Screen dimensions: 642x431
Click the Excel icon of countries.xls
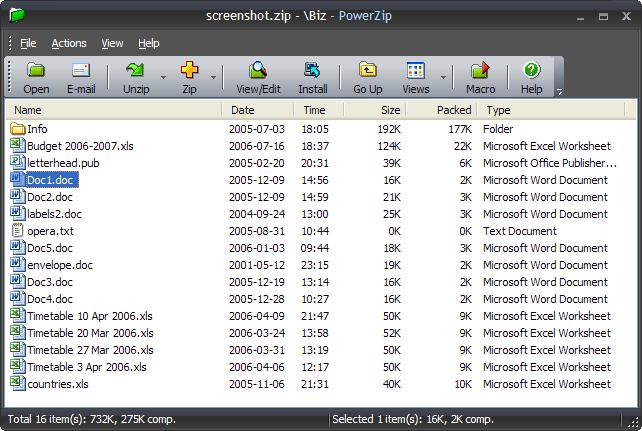coord(18,384)
